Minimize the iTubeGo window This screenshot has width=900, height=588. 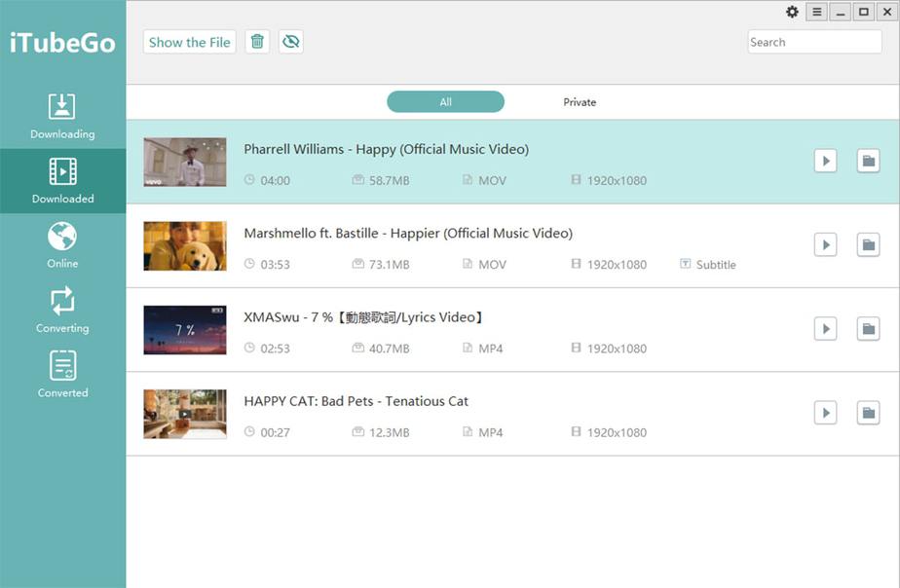coord(841,12)
